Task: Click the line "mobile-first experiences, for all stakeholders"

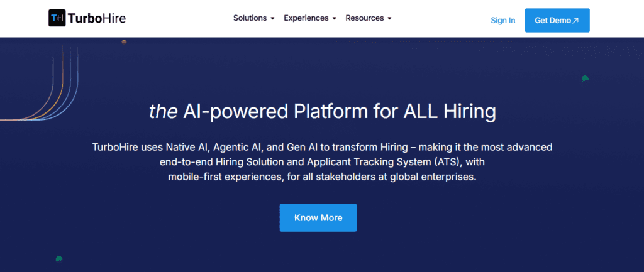Action: (x=323, y=177)
